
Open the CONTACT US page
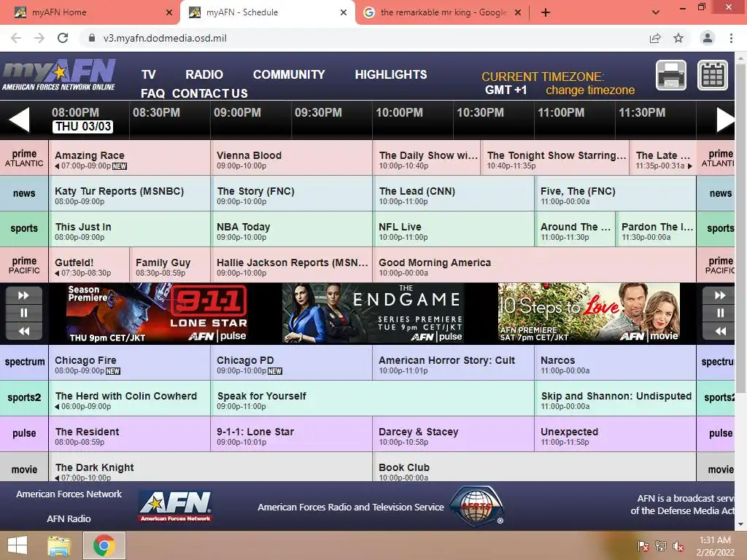point(209,93)
